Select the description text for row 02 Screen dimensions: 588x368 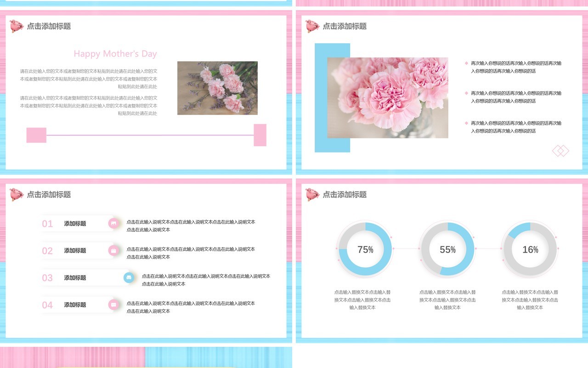[191, 253]
